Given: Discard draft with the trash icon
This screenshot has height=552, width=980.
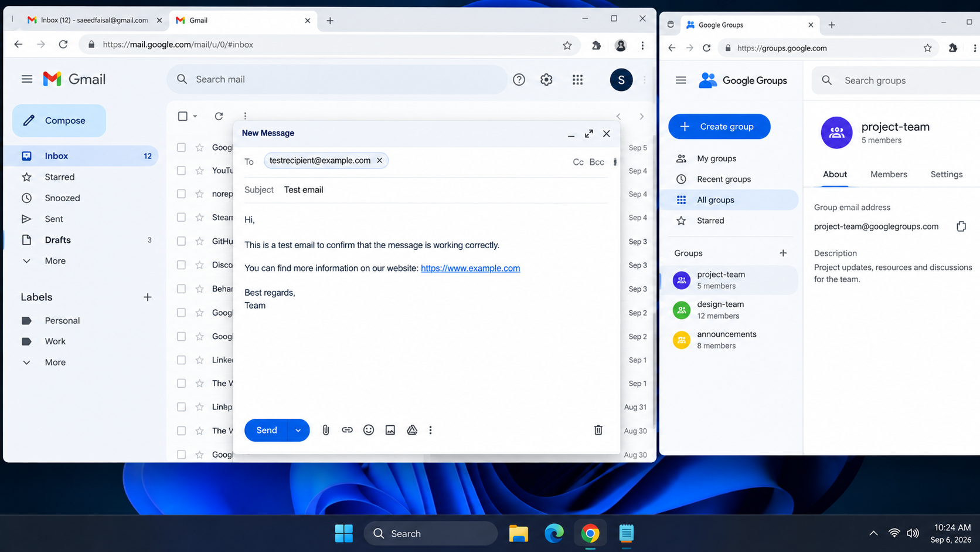Looking at the screenshot, I should (598, 430).
